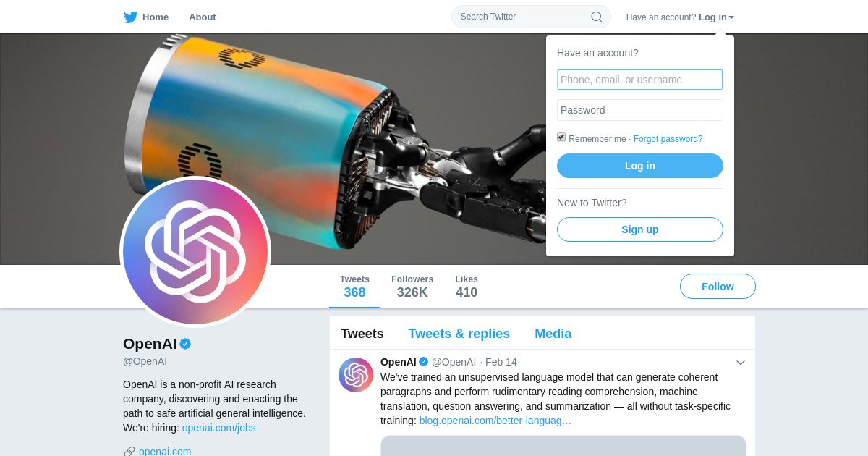Open OpenAI's large profile avatar
Screen dimensions: 868x456
click(195, 252)
